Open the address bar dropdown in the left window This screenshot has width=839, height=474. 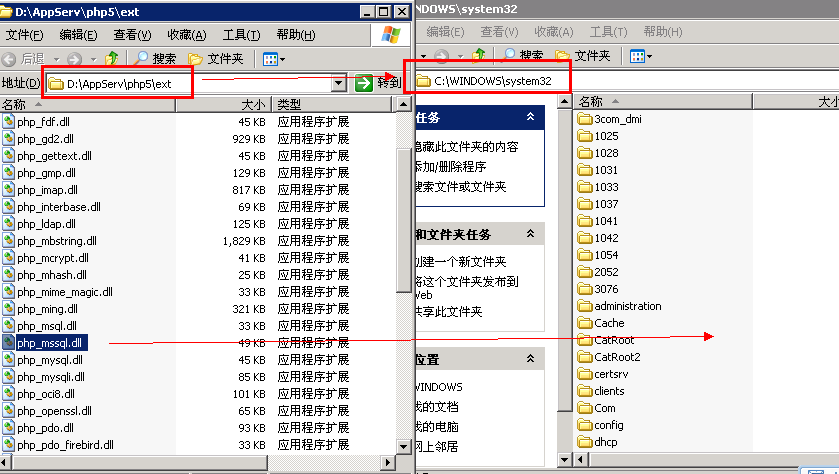point(338,83)
